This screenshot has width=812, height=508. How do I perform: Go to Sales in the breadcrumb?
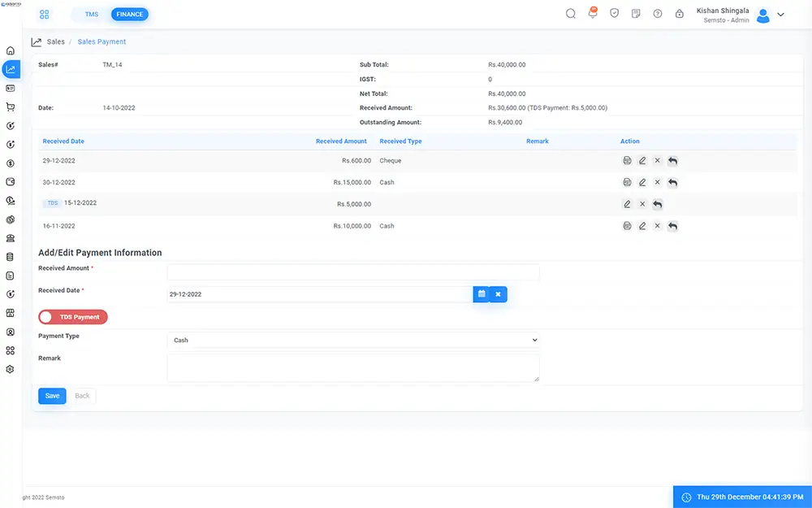[x=55, y=41]
